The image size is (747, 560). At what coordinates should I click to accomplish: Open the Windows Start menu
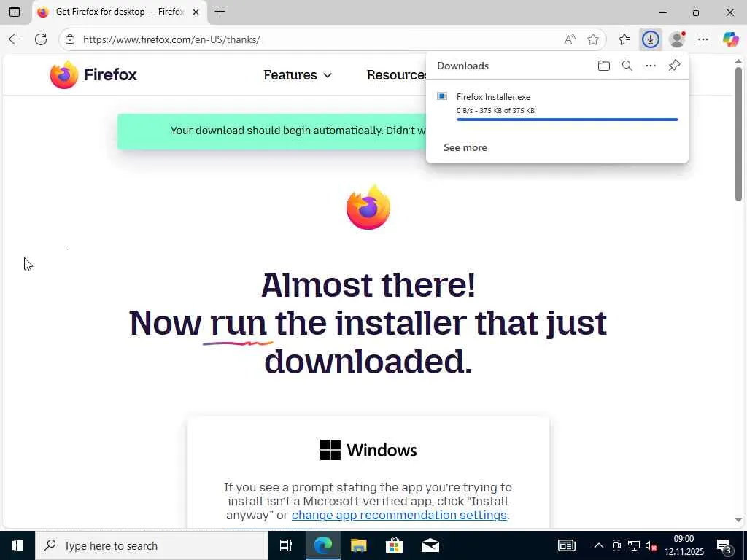coord(18,545)
